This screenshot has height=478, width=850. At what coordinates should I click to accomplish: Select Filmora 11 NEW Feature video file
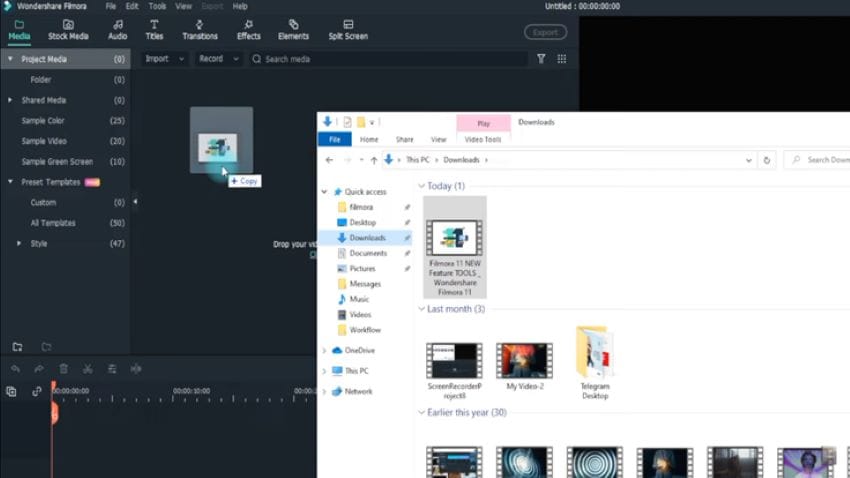[455, 247]
